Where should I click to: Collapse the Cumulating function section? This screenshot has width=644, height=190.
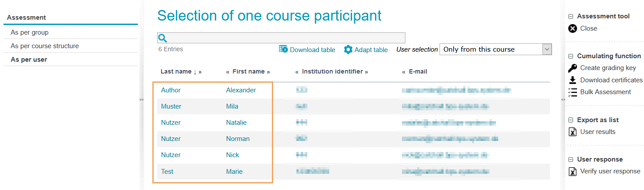point(570,56)
